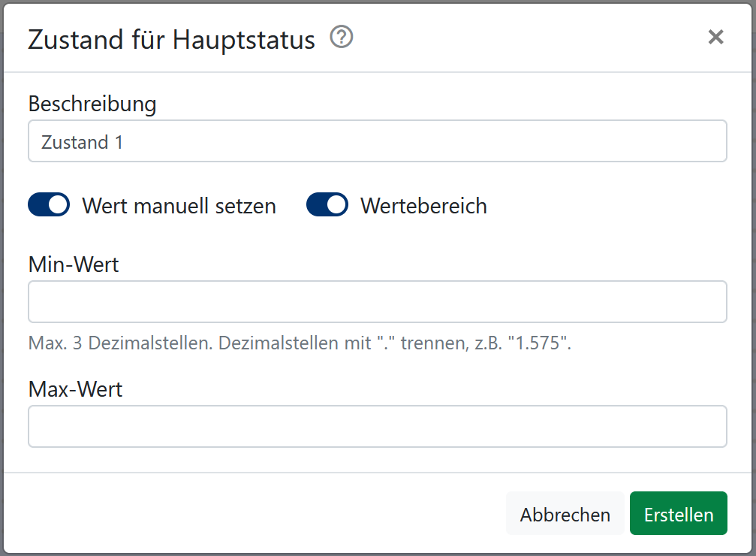This screenshot has width=756, height=556.
Task: Click the green Erstellen button
Action: point(679,513)
